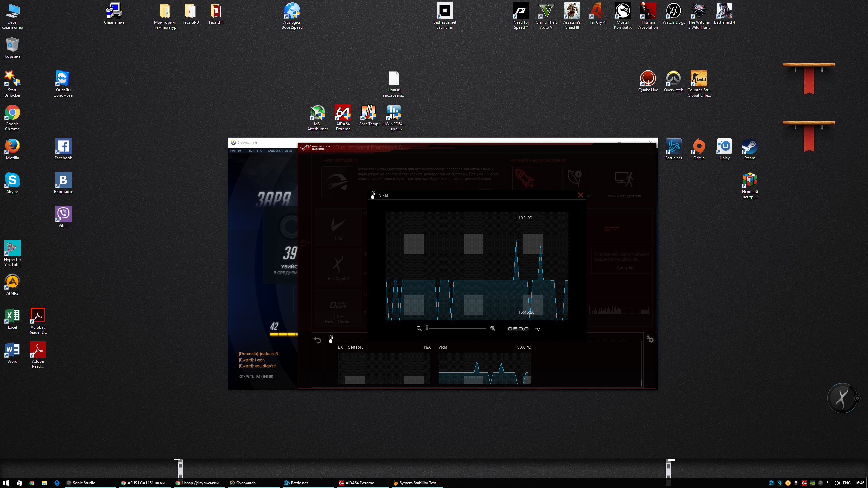Image resolution: width=868 pixels, height=488 pixels.
Task: Select thermometer temperature icon in sensor bar
Action: tap(331, 339)
